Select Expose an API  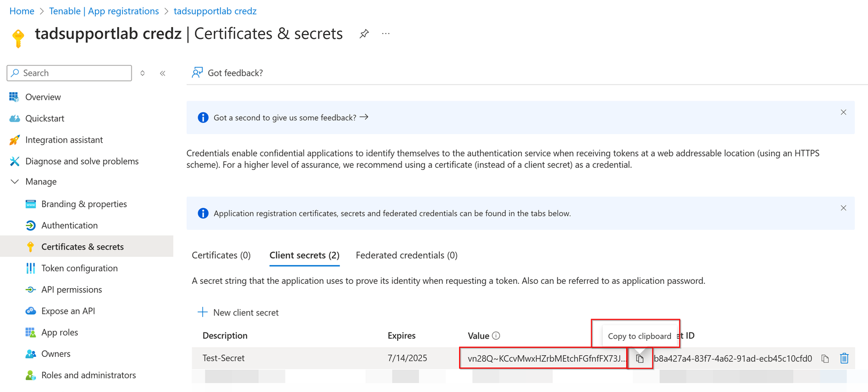tap(68, 311)
